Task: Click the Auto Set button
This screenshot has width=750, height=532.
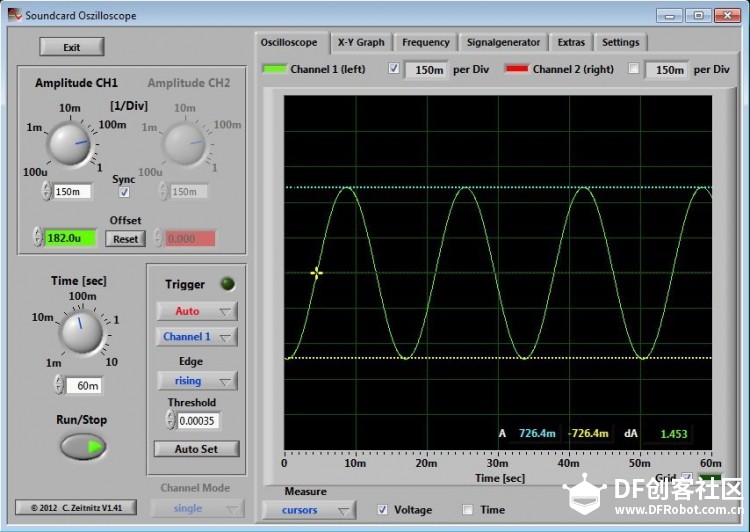Action: [x=196, y=449]
